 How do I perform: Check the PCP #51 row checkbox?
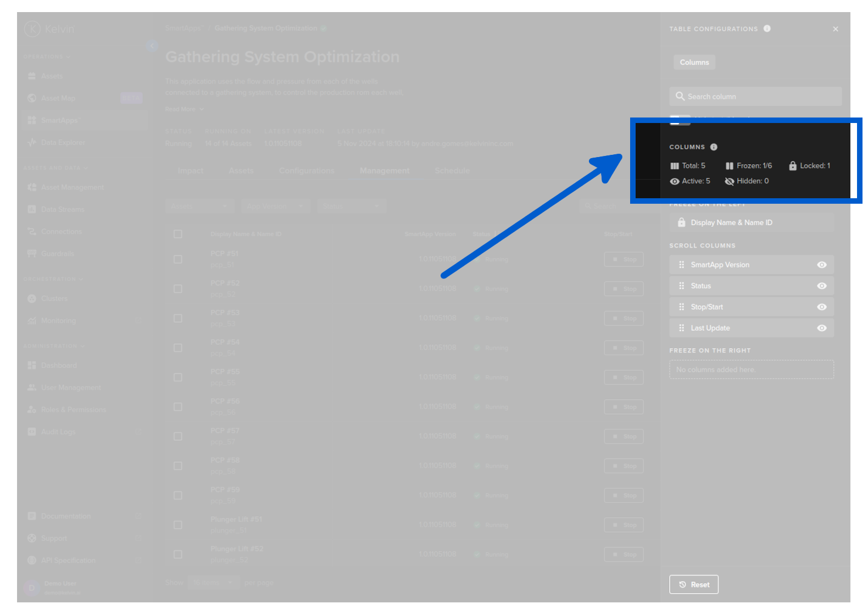(178, 259)
